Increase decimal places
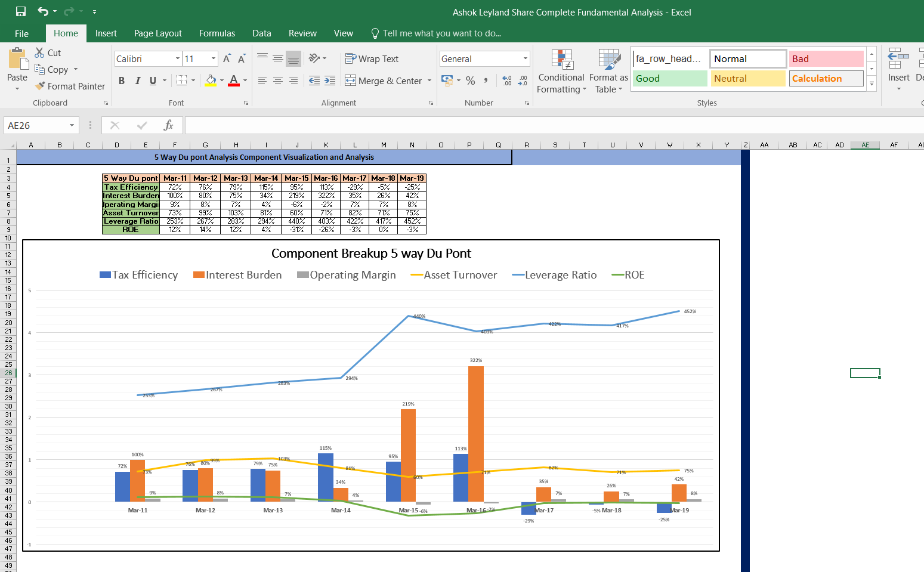The image size is (924, 572). (x=507, y=81)
